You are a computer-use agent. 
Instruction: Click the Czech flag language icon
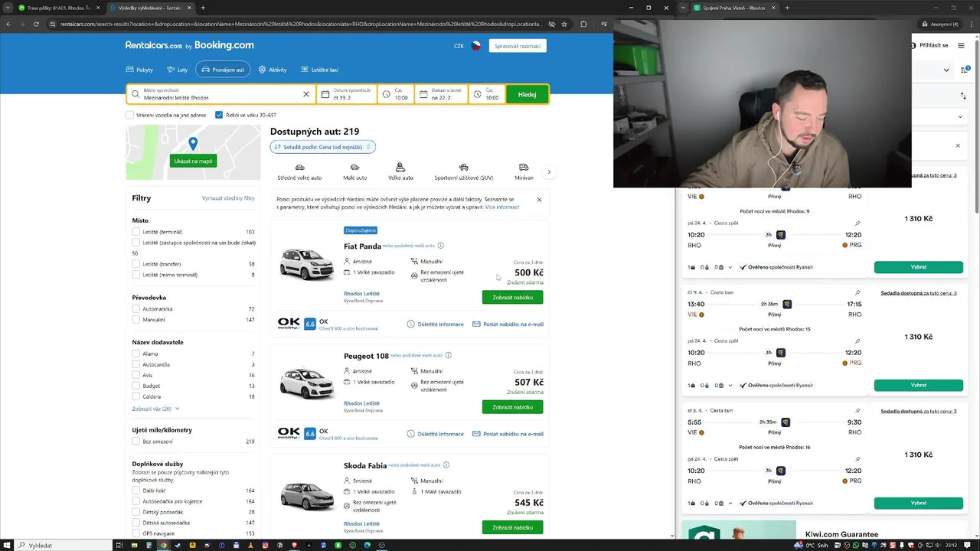point(476,46)
